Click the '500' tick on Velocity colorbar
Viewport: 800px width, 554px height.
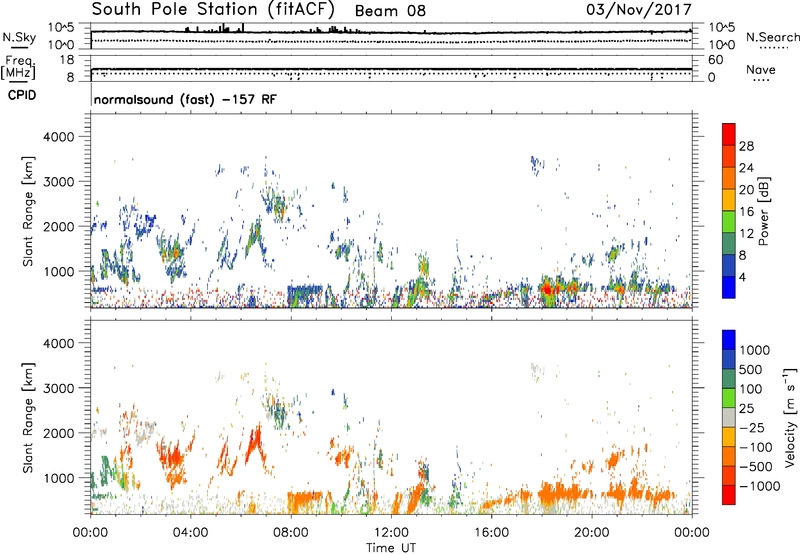(750, 369)
